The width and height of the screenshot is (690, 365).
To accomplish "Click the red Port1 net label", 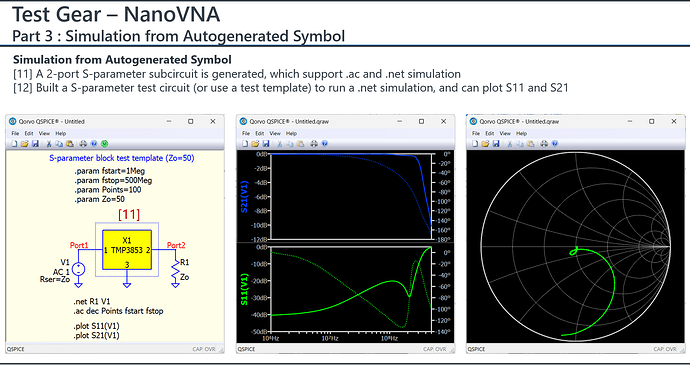I will tap(79, 245).
